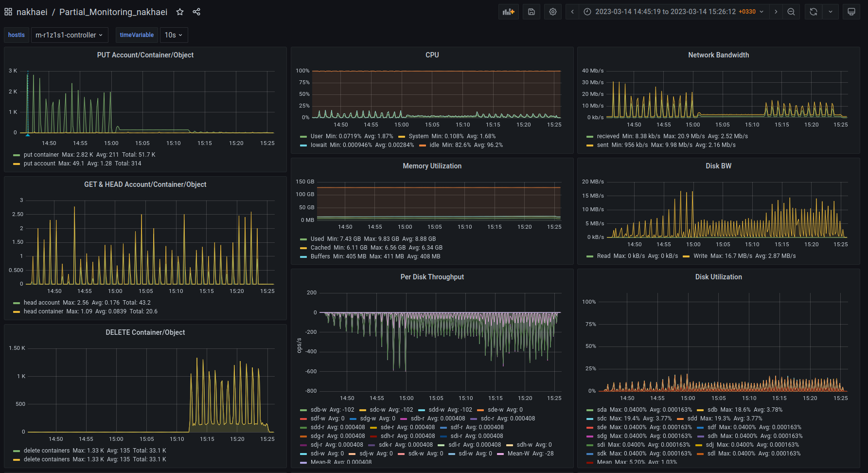
Task: Open the hostIs variable dropdown
Action: 69,35
